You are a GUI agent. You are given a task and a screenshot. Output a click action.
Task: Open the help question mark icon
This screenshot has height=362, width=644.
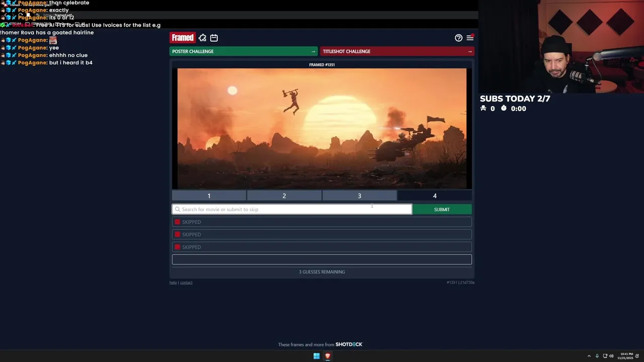click(x=458, y=38)
